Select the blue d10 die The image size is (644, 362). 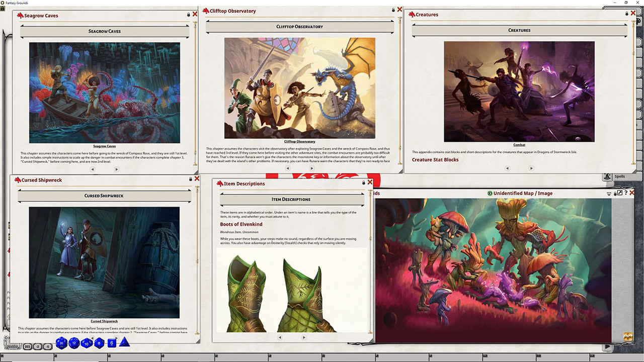click(86, 343)
